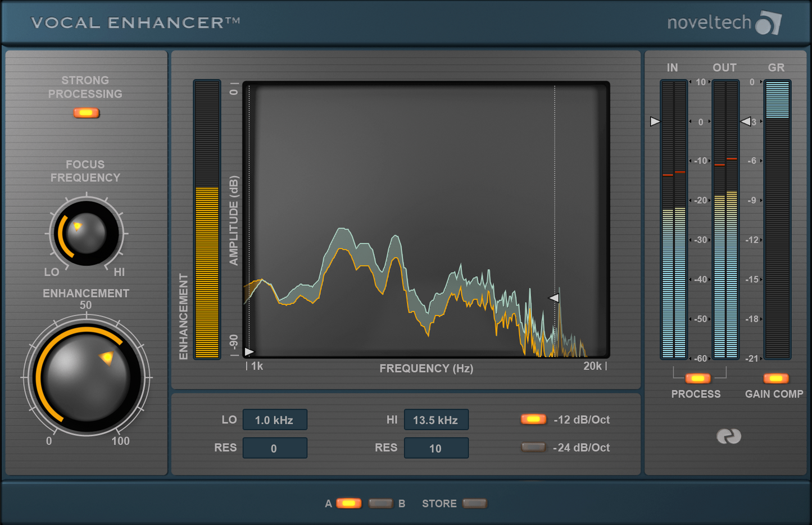The width and height of the screenshot is (812, 525).
Task: Click the low frequency triangle handle
Action: 249,350
